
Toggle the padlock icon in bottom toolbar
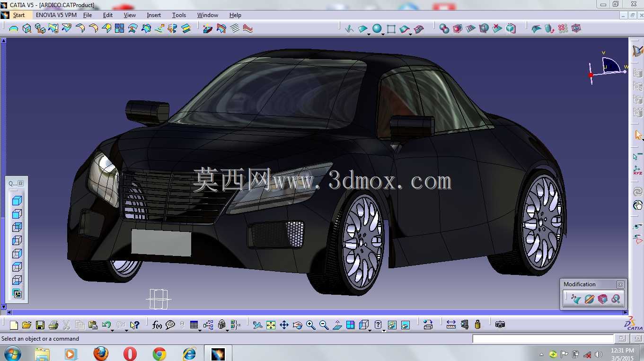point(221,325)
